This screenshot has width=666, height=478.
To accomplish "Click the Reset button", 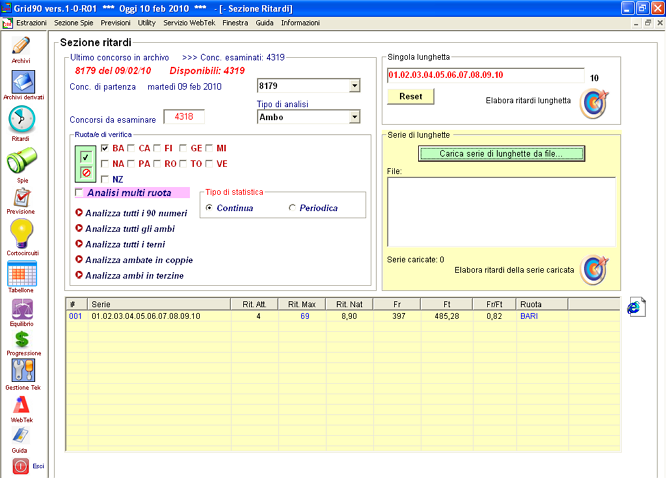I will 410,96.
